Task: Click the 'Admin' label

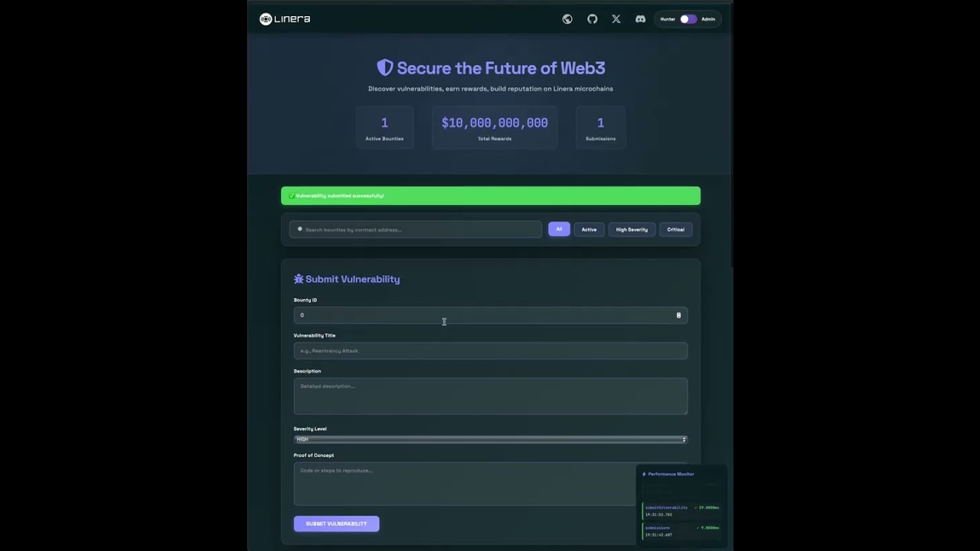Action: (708, 19)
